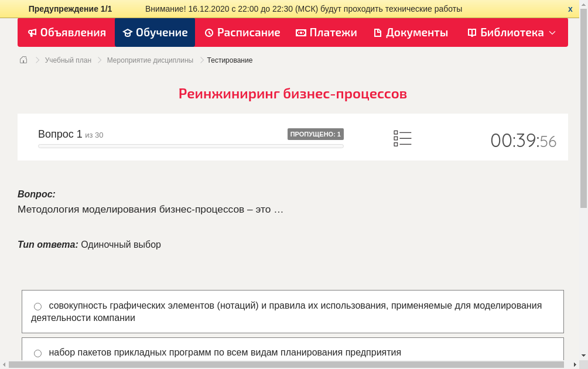Screen dimensions: 588x369
Task: Click the 00:39:56 countdown timer
Action: point(523,139)
